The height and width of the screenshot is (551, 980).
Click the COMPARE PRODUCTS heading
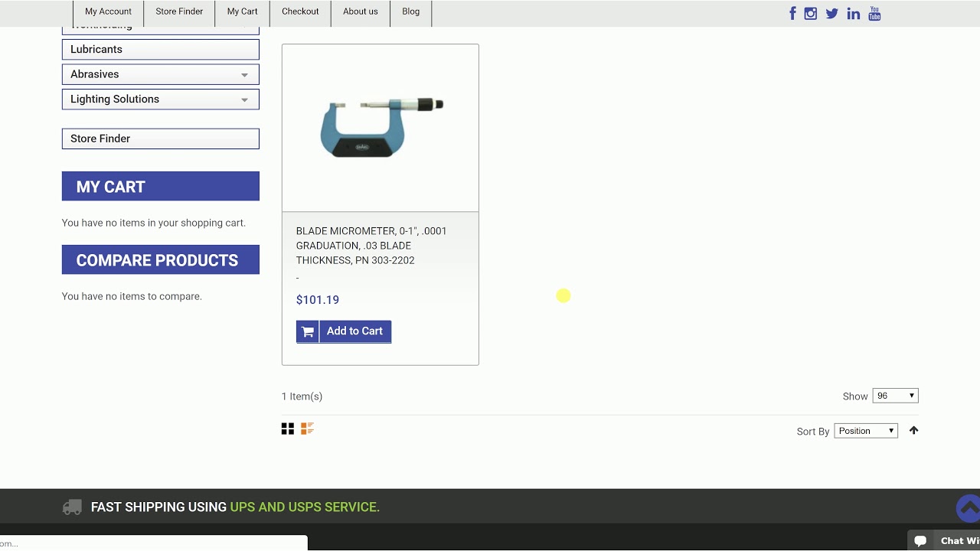click(x=161, y=259)
